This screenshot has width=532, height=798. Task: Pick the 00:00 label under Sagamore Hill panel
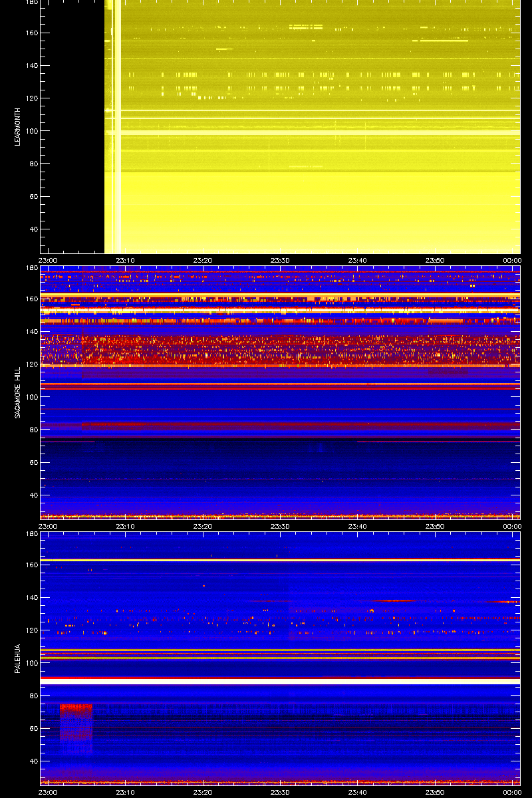(x=512, y=526)
